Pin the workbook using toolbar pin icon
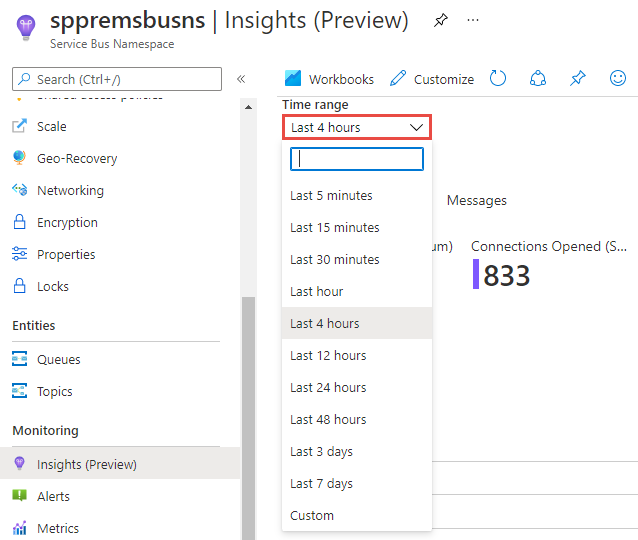The width and height of the screenshot is (638, 540). pos(577,79)
